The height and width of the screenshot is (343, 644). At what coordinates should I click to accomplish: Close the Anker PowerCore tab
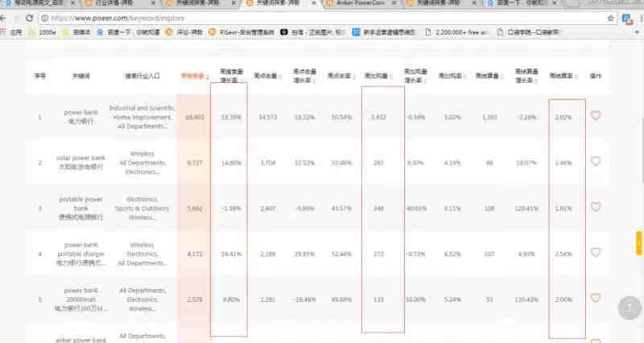click(394, 3)
